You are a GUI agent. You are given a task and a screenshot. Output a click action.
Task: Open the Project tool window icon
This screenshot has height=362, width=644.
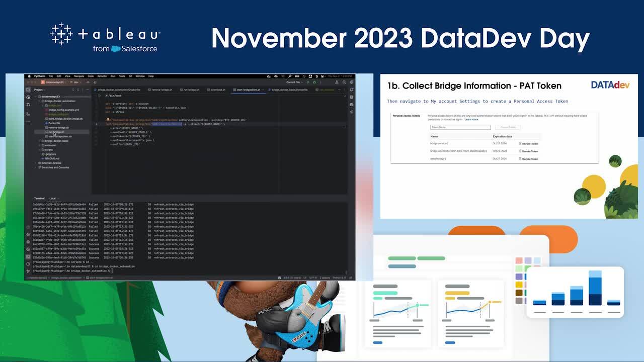[x=28, y=90]
